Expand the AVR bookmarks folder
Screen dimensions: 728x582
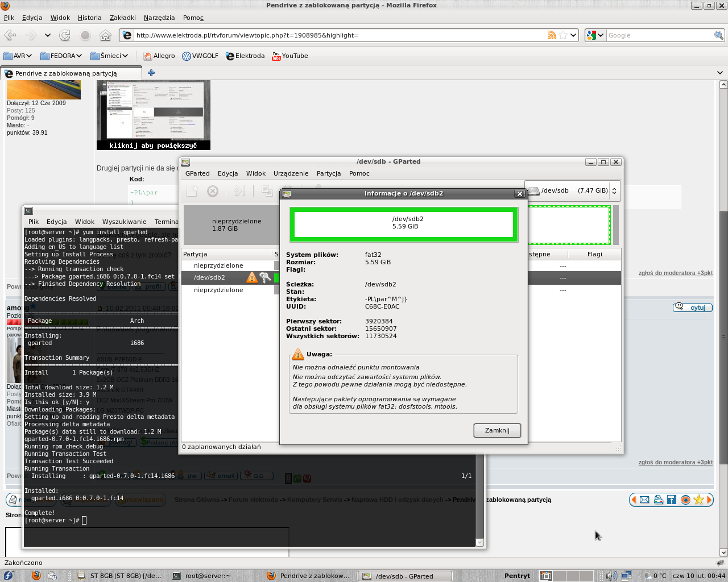point(18,56)
